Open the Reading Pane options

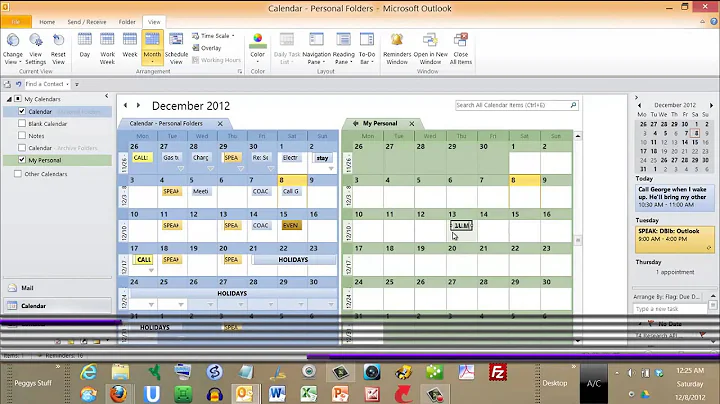[x=343, y=49]
